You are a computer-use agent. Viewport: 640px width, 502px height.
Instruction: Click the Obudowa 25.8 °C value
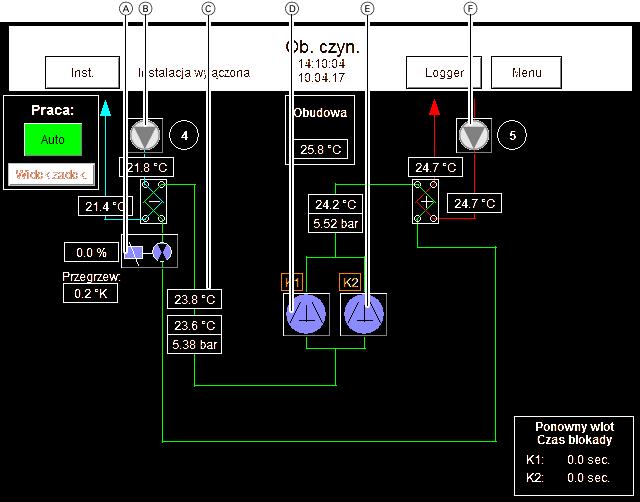point(320,149)
